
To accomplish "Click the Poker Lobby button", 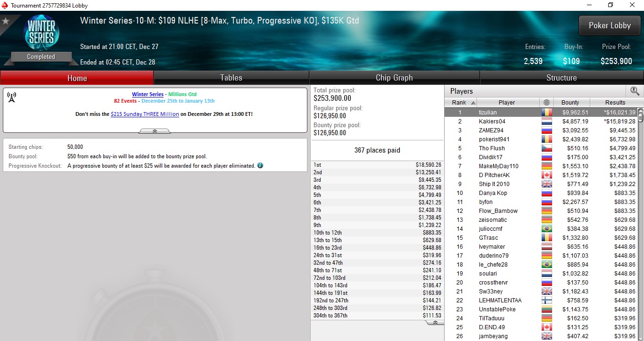I will click(610, 25).
